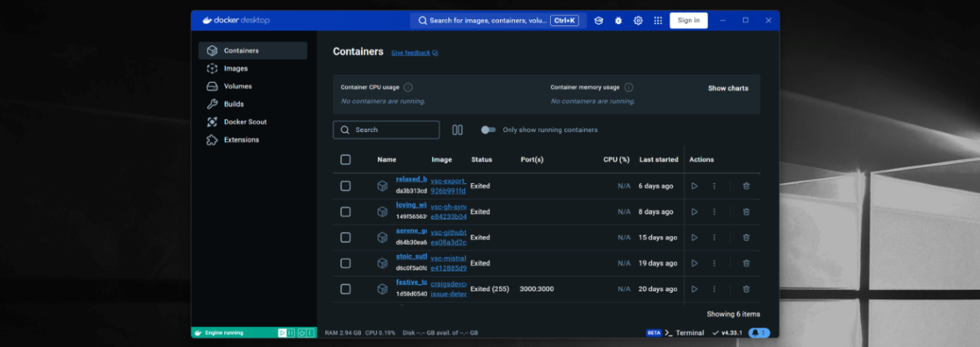The image size is (980, 347).
Task: Open Settings gear in title bar
Action: point(638,21)
